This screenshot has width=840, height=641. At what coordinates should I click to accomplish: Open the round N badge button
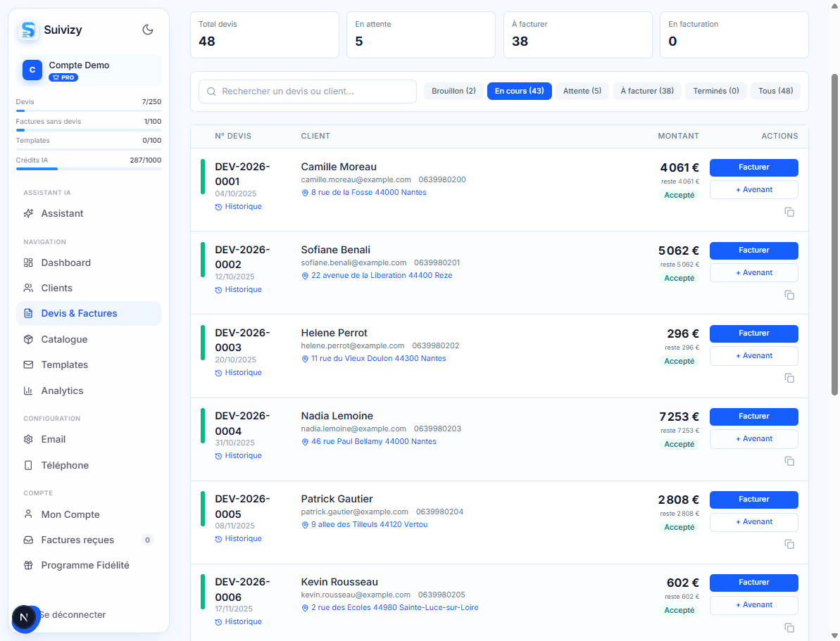24,618
